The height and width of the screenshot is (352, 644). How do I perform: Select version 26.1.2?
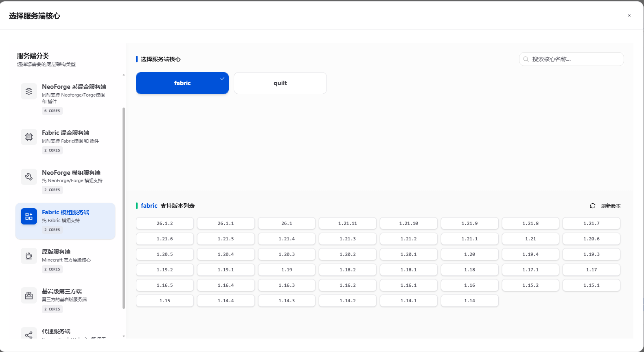(165, 223)
